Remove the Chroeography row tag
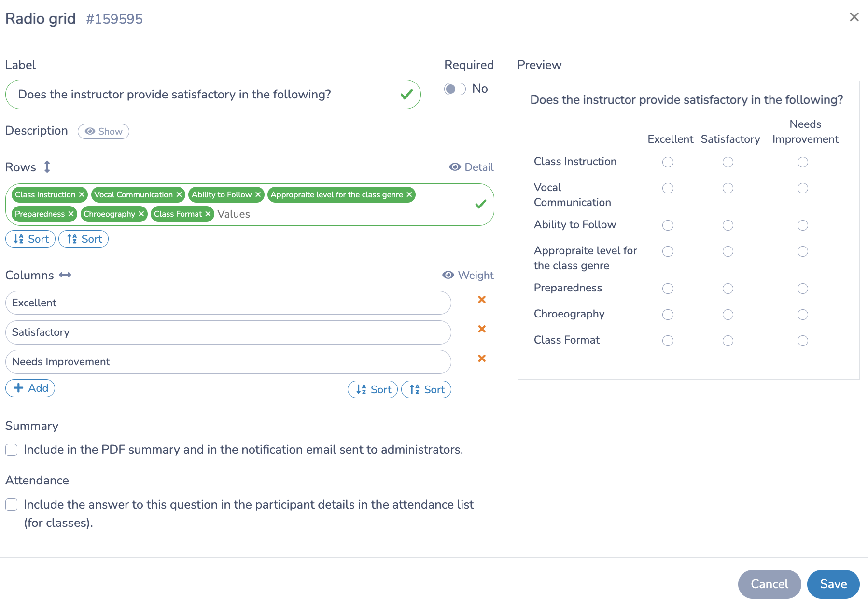 click(141, 214)
